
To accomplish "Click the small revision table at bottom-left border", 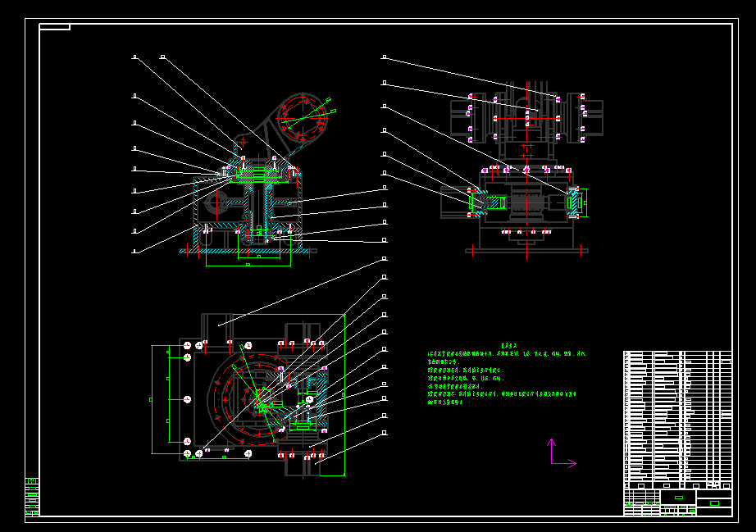I will pos(32,497).
